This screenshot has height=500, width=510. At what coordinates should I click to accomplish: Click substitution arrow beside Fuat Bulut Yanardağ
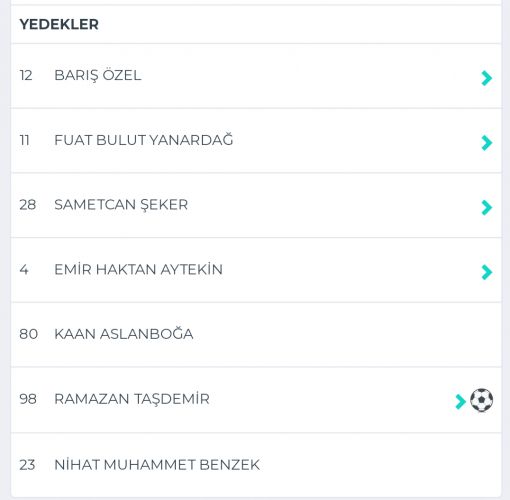coord(487,143)
